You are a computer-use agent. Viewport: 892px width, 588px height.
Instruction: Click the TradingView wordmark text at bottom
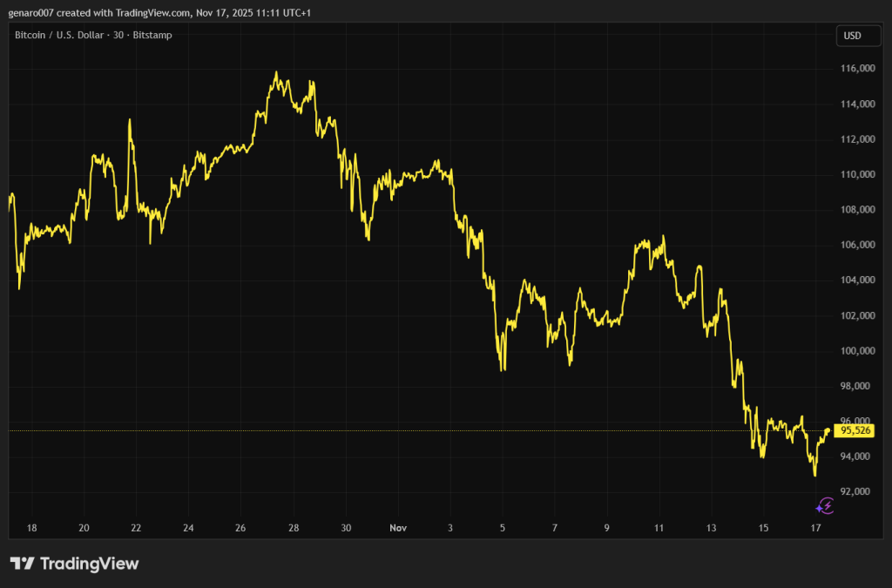pos(88,564)
